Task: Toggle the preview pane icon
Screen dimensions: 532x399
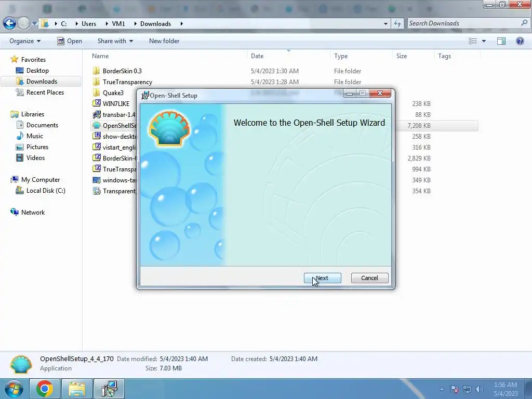Action: coord(501,41)
